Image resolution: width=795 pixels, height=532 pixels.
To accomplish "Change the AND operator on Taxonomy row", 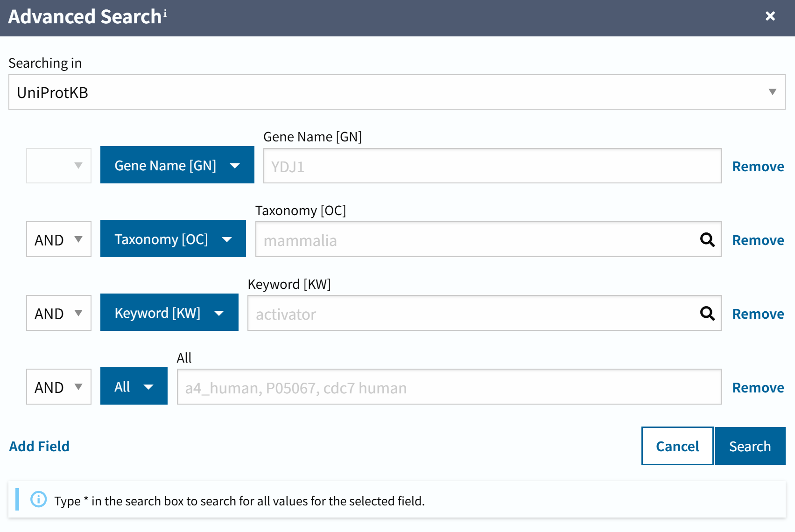I will tap(59, 239).
